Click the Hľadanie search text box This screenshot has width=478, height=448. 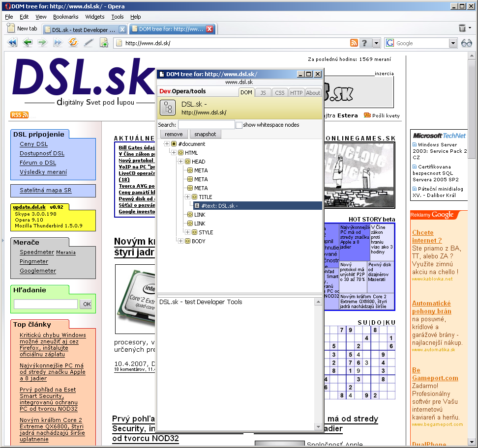46,304
